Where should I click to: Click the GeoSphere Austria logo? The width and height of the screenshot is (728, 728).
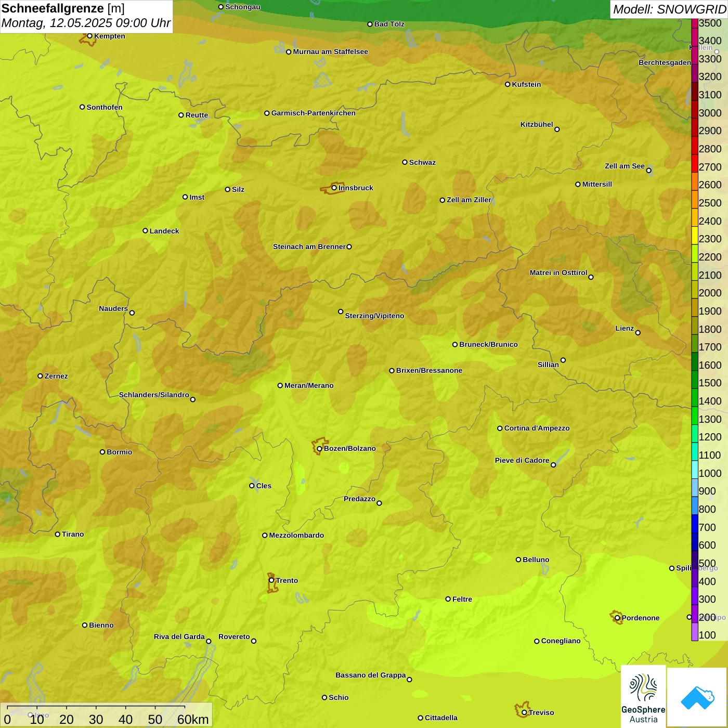pos(643,697)
